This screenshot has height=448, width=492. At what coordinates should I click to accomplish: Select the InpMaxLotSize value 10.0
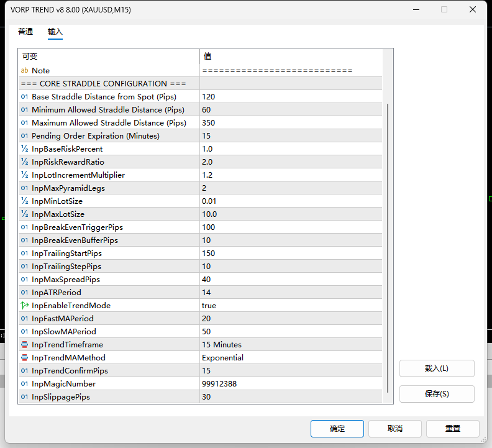pyautogui.click(x=291, y=214)
